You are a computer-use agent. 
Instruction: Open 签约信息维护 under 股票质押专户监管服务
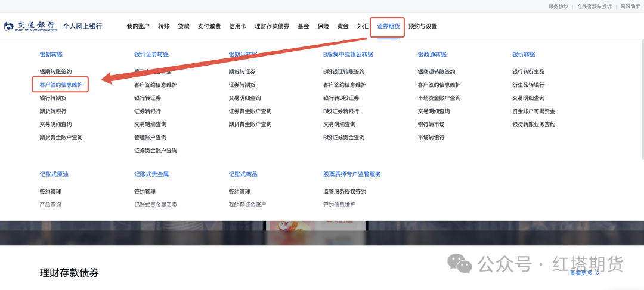(x=339, y=205)
